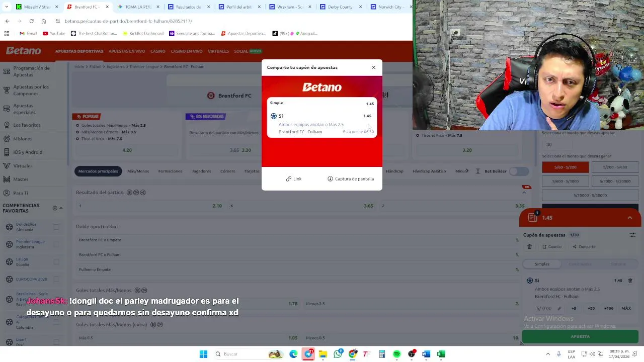This screenshot has height=362, width=644.
Task: Add +100 to the stake
Action: click(x=609, y=308)
